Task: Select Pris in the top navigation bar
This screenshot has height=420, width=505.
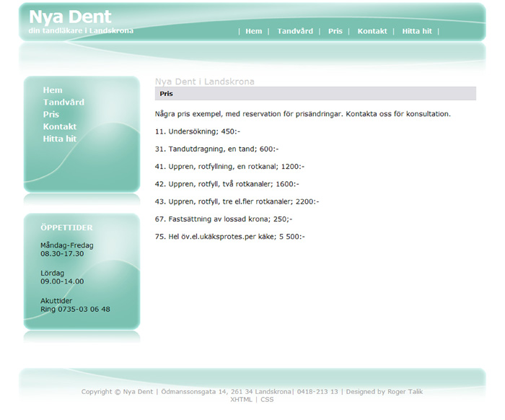Action: [x=335, y=31]
